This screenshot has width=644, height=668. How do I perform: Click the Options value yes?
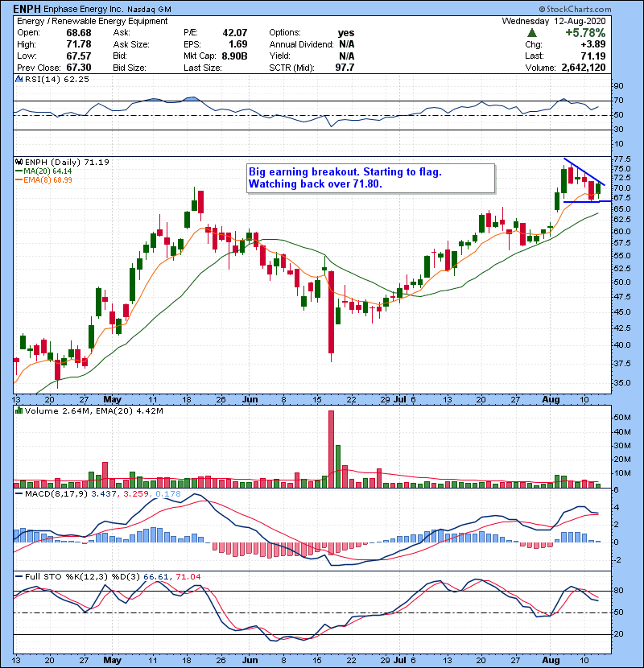tap(345, 33)
